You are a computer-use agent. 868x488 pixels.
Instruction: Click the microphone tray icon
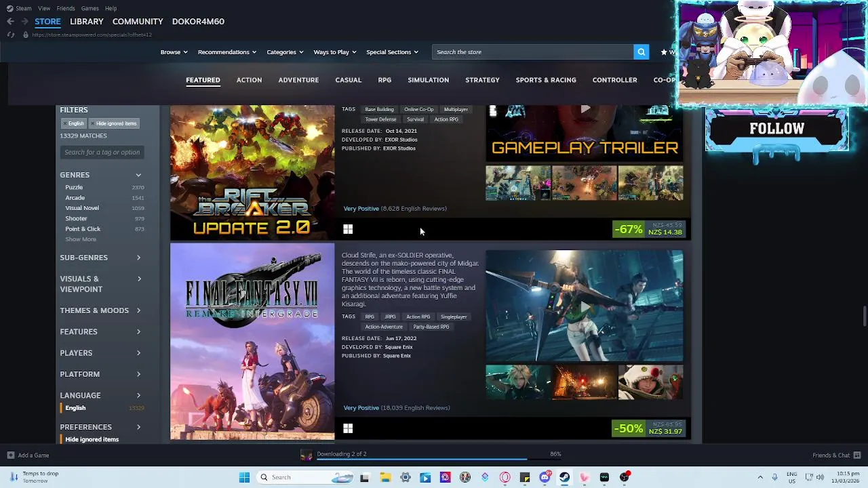776,477
